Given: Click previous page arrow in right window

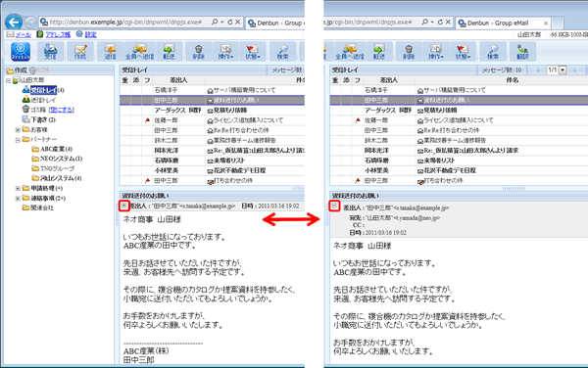Looking at the screenshot, I should coord(538,70).
